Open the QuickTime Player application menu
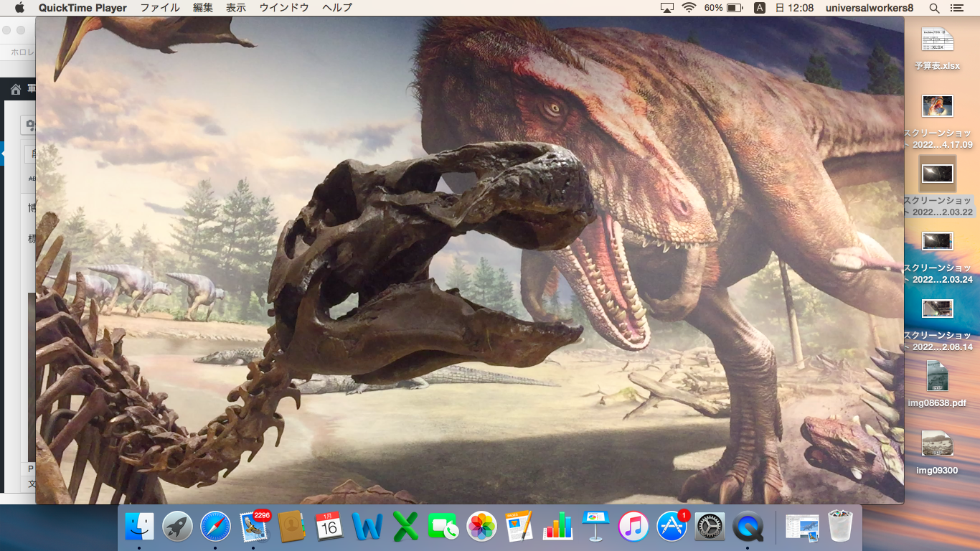This screenshot has height=551, width=980. click(83, 8)
